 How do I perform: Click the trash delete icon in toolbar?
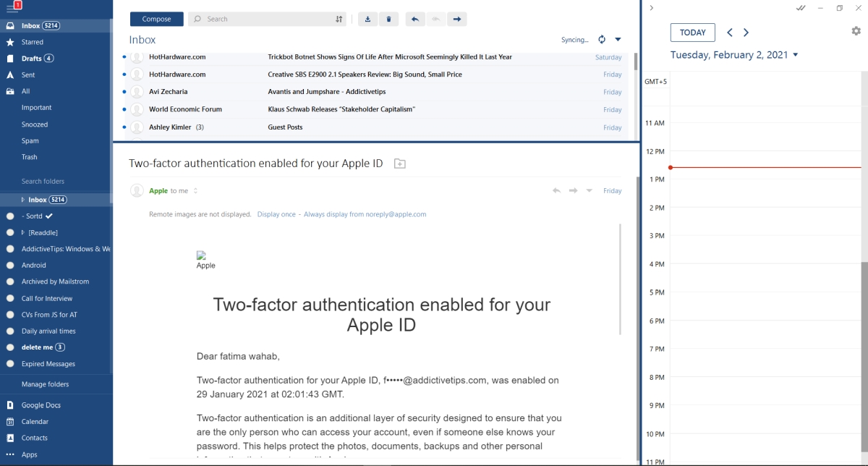click(388, 19)
